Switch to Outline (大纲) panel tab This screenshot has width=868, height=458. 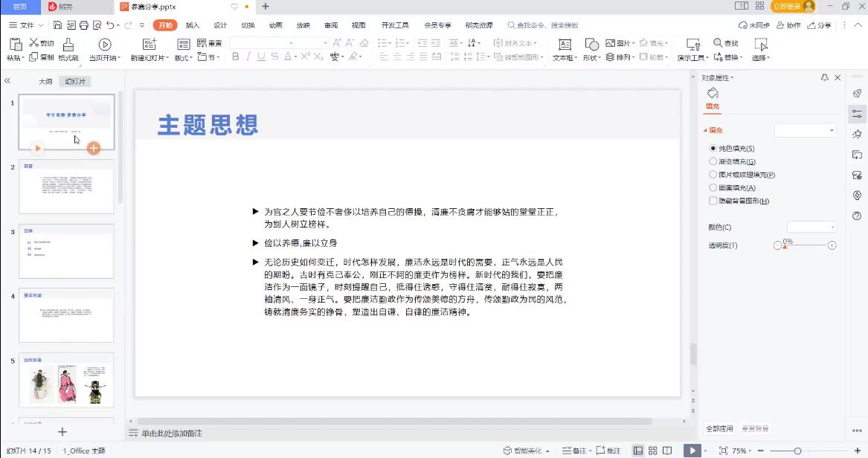pos(45,81)
